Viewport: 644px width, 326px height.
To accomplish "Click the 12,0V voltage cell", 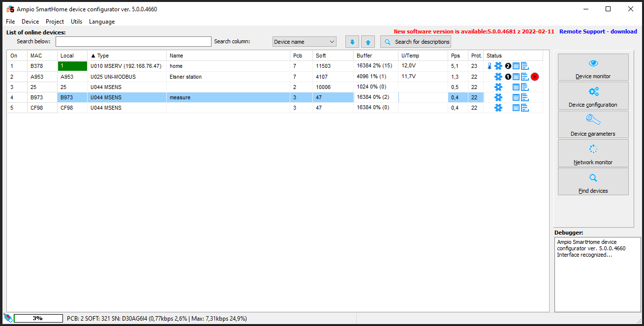I will pyautogui.click(x=423, y=66).
